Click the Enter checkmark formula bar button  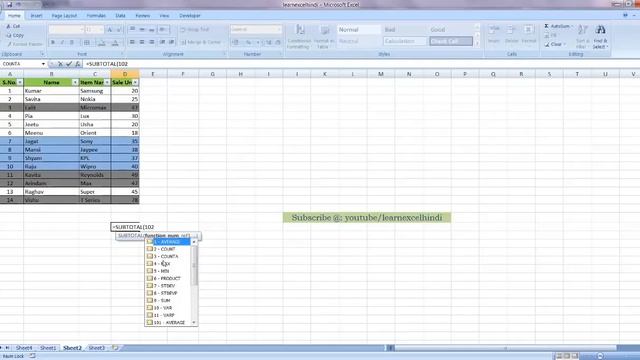click(x=69, y=64)
